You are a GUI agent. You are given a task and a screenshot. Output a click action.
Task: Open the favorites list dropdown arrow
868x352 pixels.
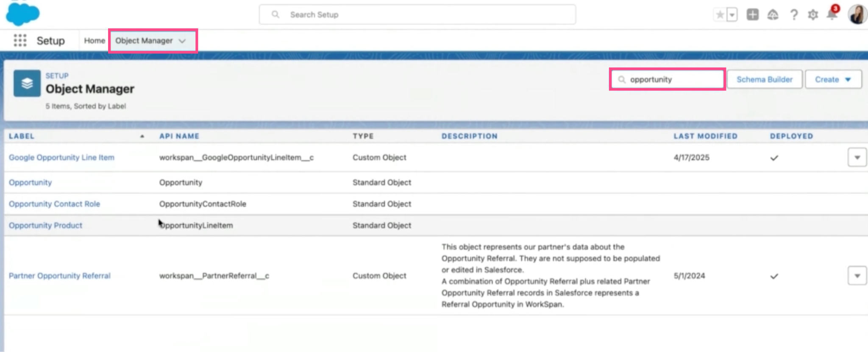click(732, 15)
